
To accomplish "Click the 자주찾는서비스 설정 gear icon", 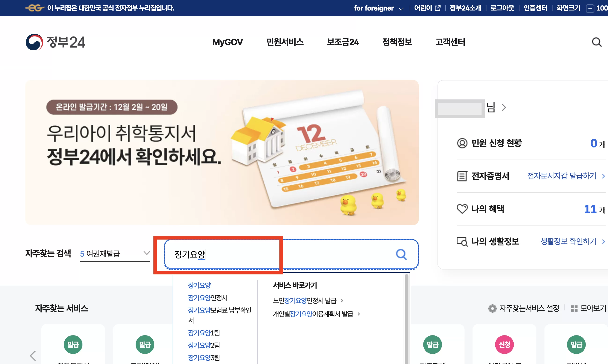I will 492,308.
